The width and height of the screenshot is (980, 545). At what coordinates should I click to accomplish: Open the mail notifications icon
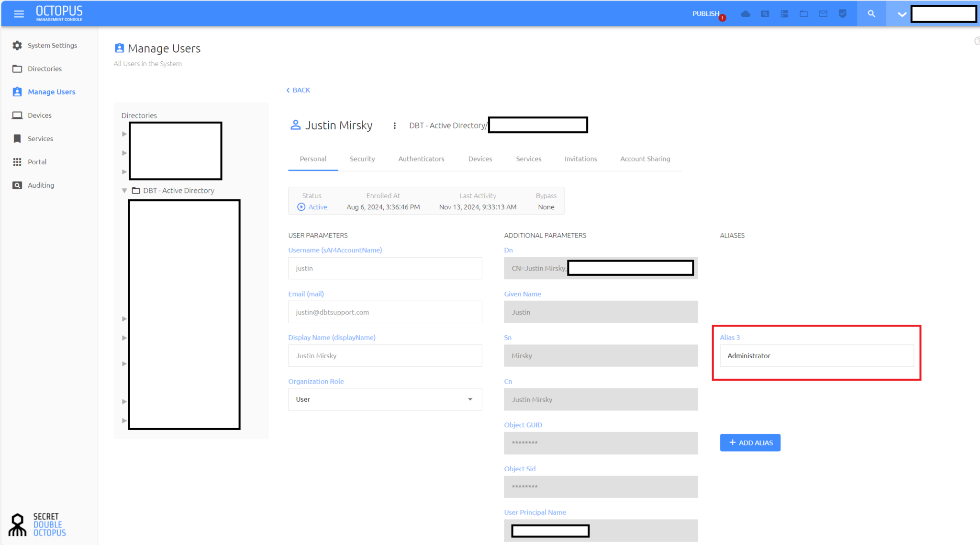click(x=823, y=13)
